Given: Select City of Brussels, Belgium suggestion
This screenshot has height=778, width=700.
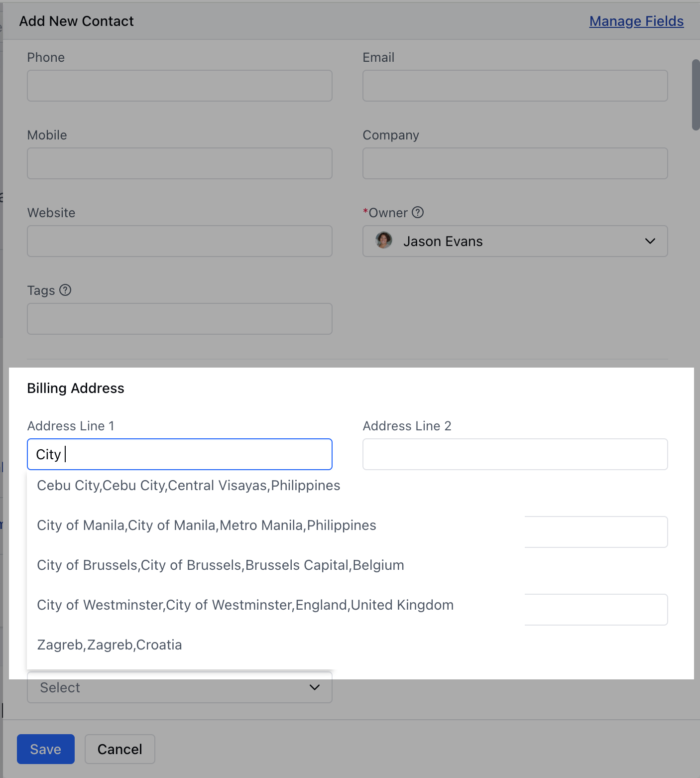Looking at the screenshot, I should (221, 565).
